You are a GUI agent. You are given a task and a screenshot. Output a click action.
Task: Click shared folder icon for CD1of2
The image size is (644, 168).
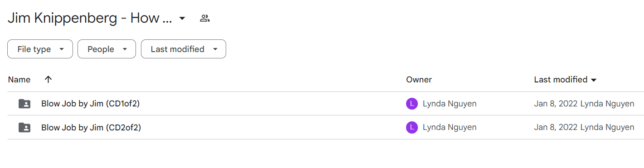tap(24, 104)
